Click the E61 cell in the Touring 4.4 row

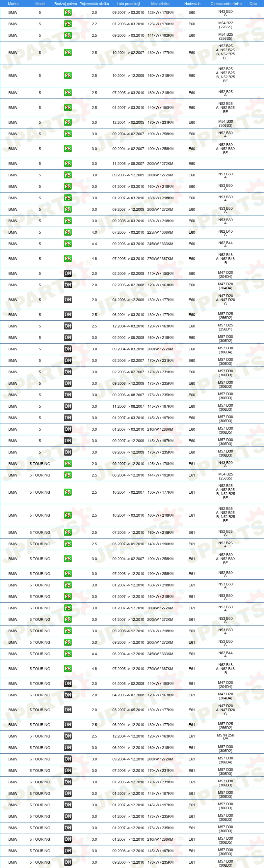tap(192, 654)
